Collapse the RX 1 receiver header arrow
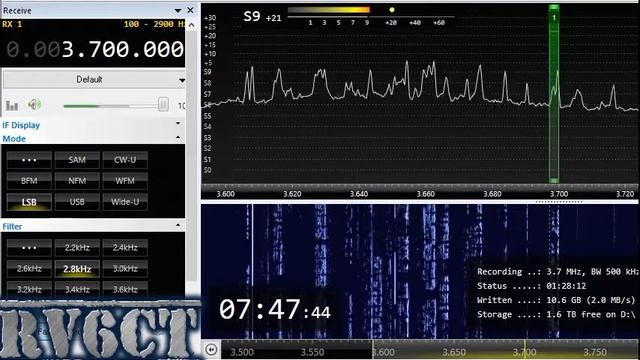Screen dimensions: 640x360 (191, 25)
